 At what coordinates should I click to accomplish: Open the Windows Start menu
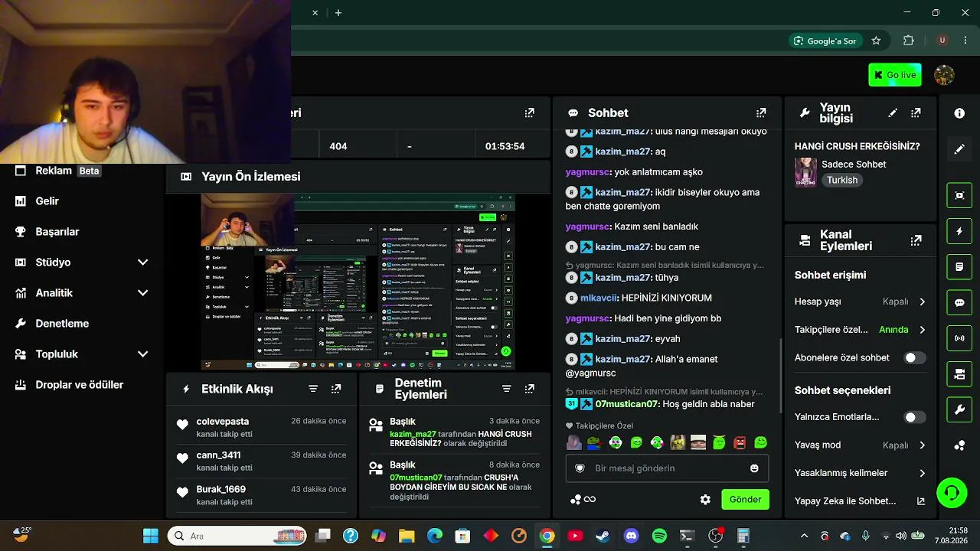151,536
